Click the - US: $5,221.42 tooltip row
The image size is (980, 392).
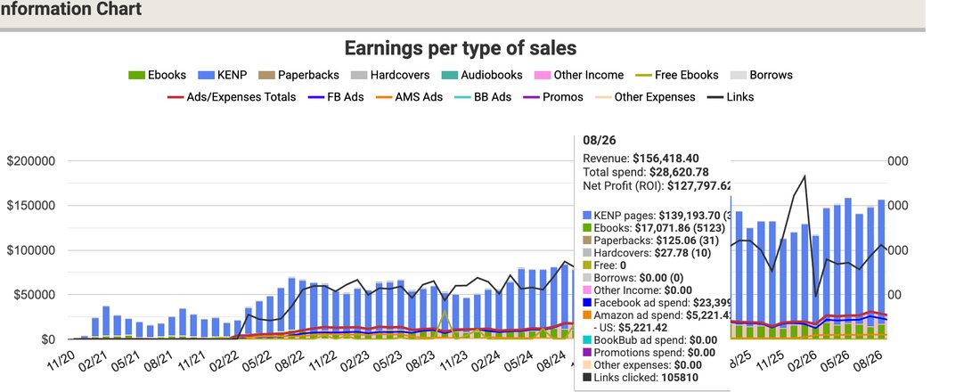pyautogui.click(x=630, y=327)
